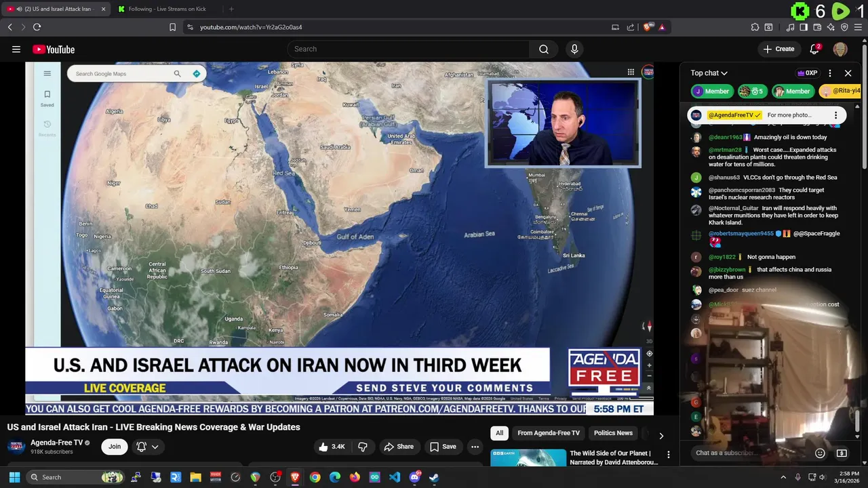Open the YouTube hamburger guide menu
The image size is (868, 488).
16,49
